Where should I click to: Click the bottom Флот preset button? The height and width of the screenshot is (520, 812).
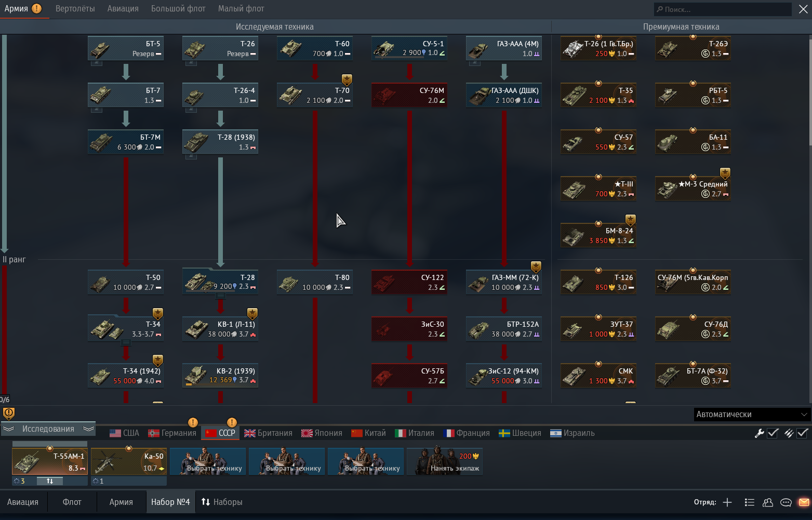click(x=72, y=502)
